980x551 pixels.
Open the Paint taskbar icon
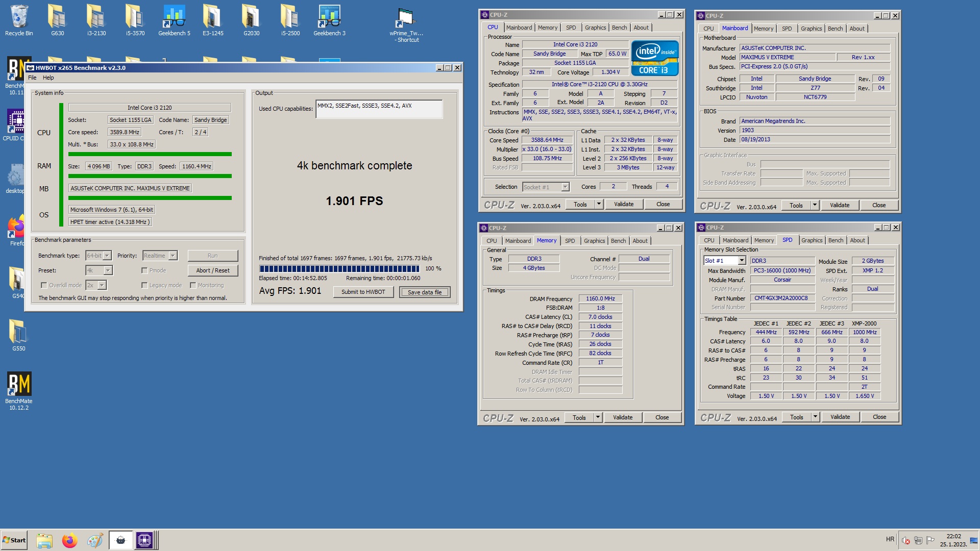[95, 540]
